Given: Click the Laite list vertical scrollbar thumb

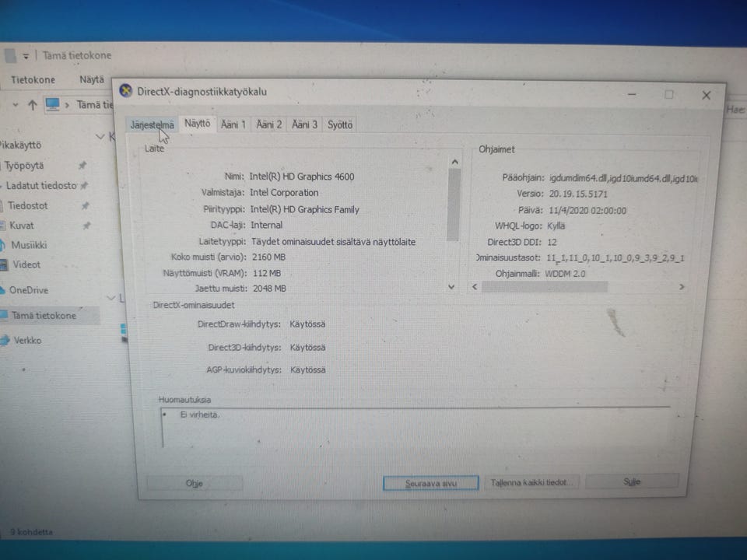Looking at the screenshot, I should [x=454, y=205].
